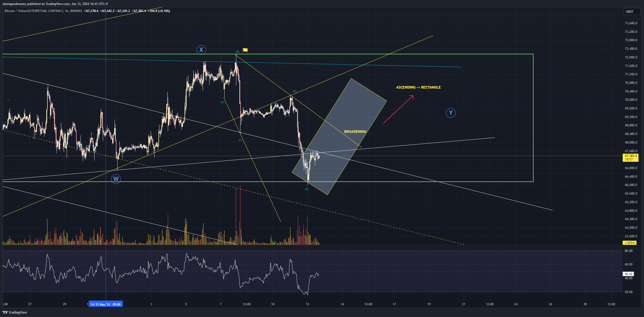Image resolution: width=644 pixels, height=317 pixels.
Task: Click the (C) wave label
Action: [x=240, y=140]
